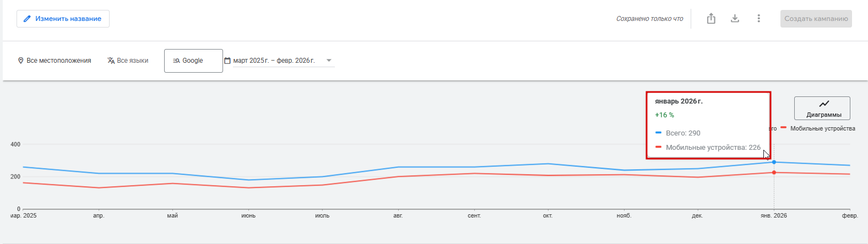Click the pencil icon beside "Изменить название"
The width and height of the screenshot is (868, 244).
click(x=27, y=19)
